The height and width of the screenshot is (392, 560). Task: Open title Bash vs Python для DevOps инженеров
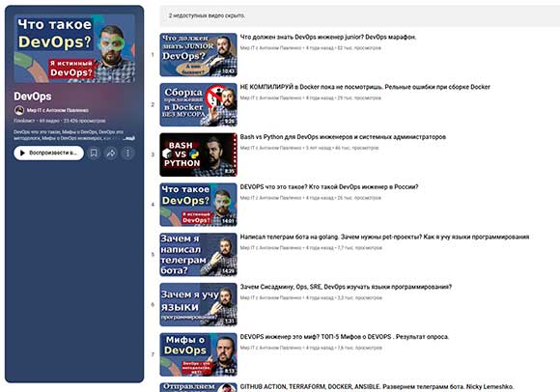click(x=343, y=137)
